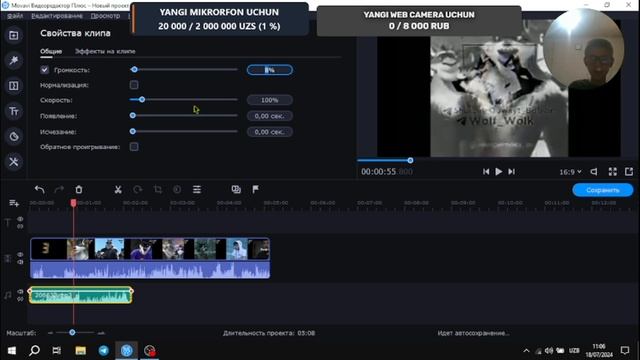Split clip with the scissors icon
Viewport: 640px width, 360px height.
pos(118,189)
